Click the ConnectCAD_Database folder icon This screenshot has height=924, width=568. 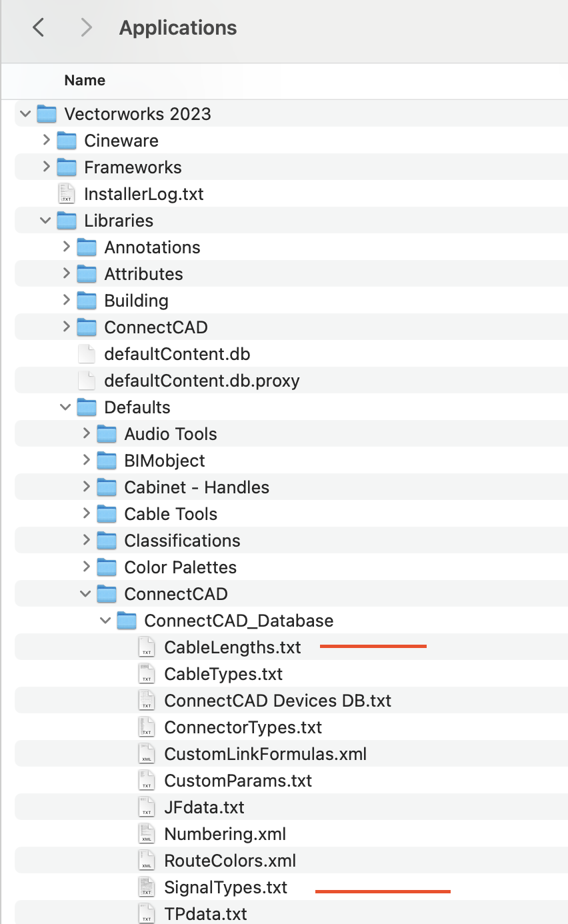tap(127, 620)
